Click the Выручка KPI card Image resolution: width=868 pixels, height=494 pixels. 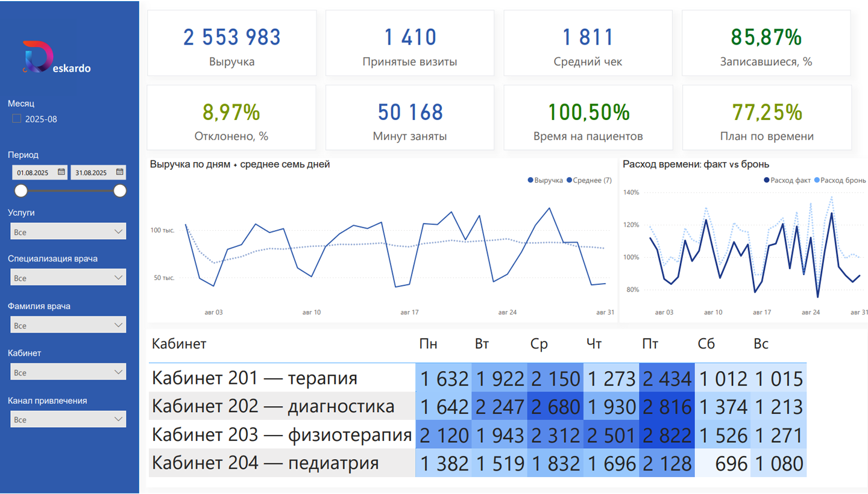coord(231,43)
